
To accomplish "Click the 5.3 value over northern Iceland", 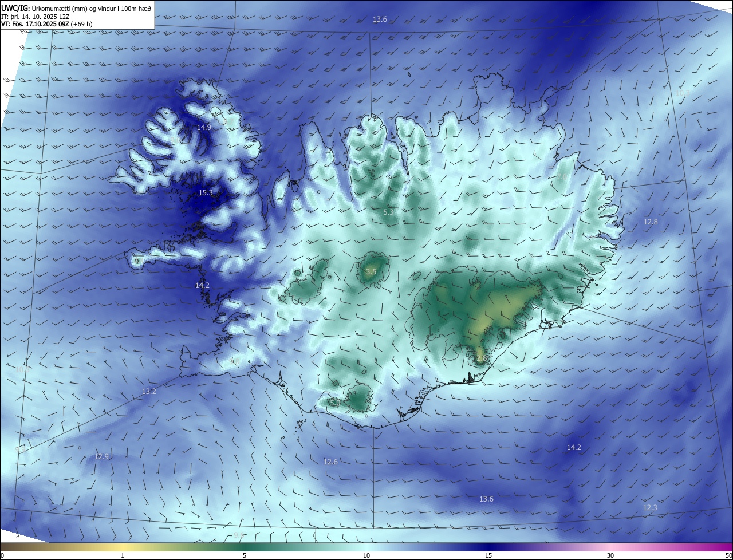I will pos(388,212).
